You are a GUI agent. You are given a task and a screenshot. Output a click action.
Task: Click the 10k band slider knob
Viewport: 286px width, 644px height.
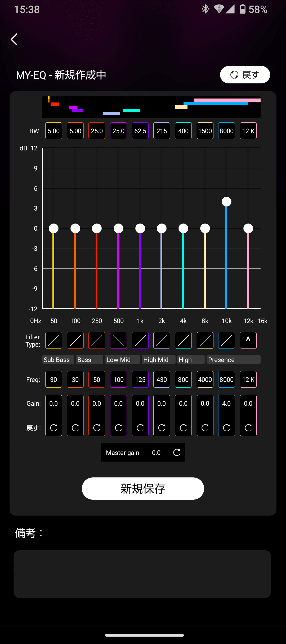pyautogui.click(x=226, y=202)
